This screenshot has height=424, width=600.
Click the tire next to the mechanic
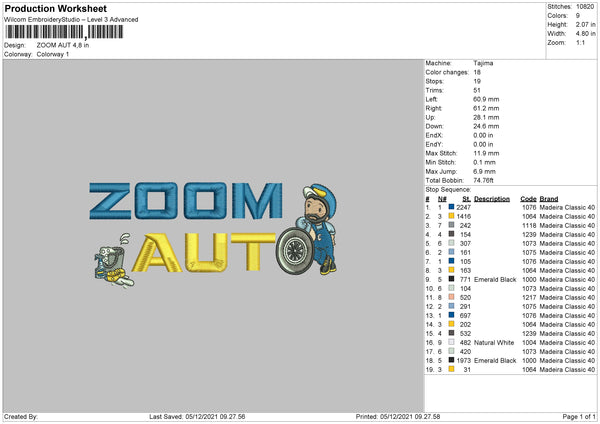[x=295, y=251]
